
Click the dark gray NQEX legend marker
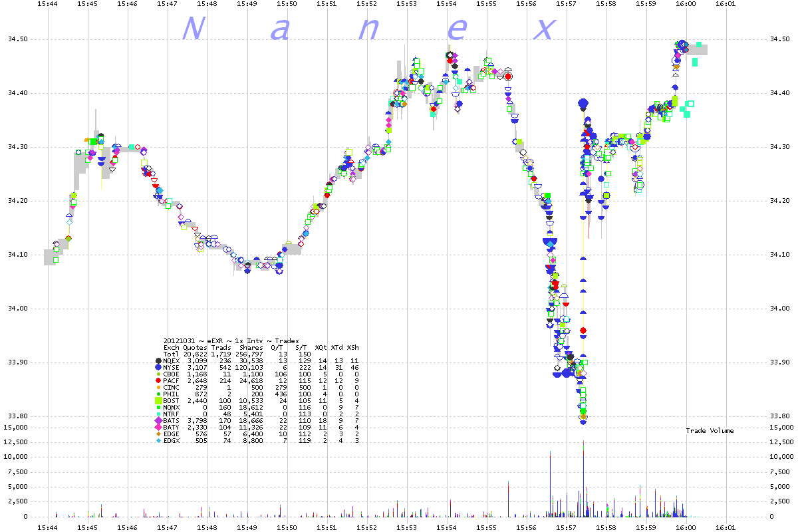(158, 360)
